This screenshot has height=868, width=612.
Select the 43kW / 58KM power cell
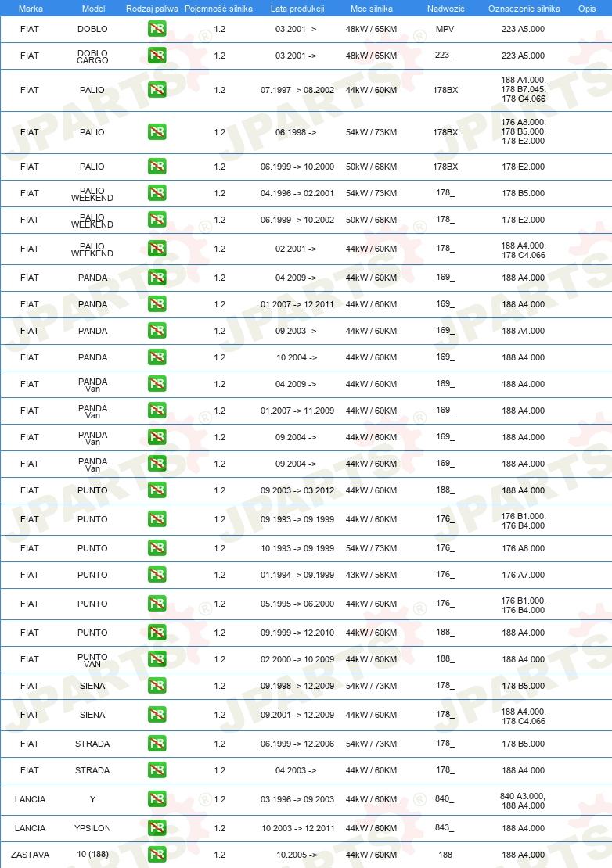(371, 575)
